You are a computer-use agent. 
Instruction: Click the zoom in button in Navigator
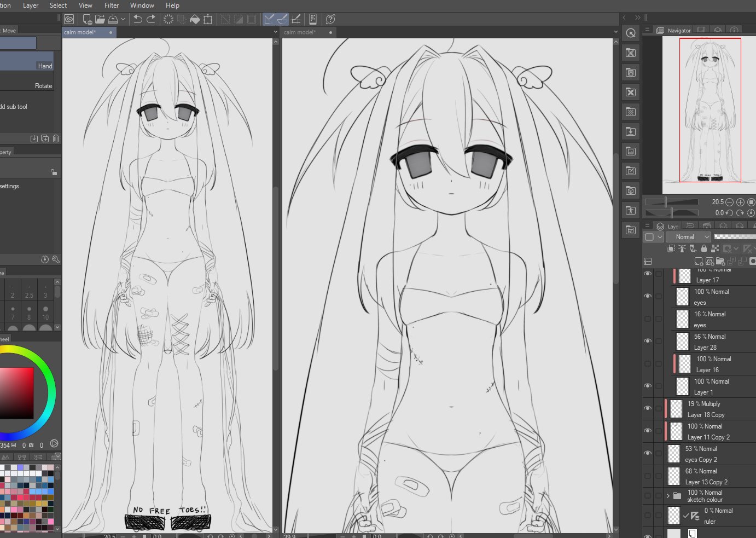[740, 202]
